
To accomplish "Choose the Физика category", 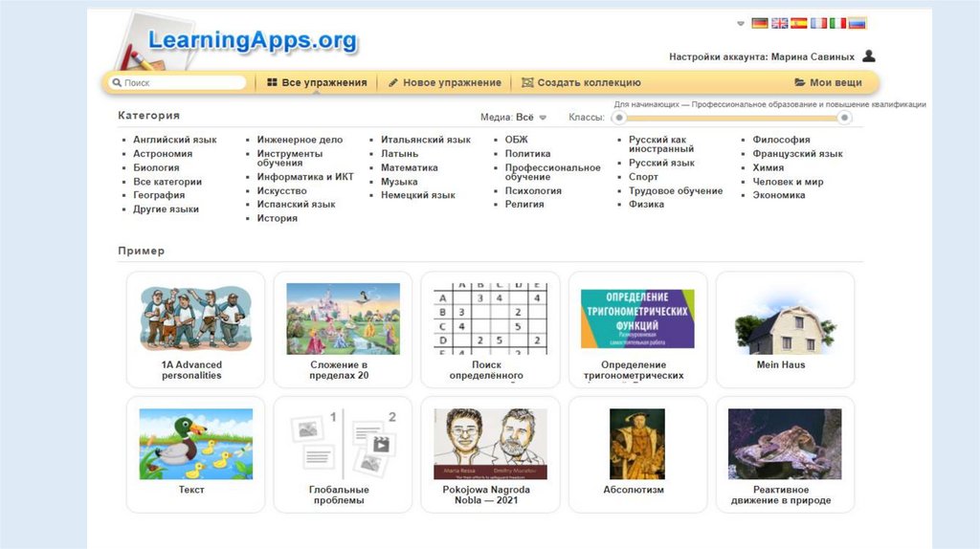I will (x=646, y=205).
